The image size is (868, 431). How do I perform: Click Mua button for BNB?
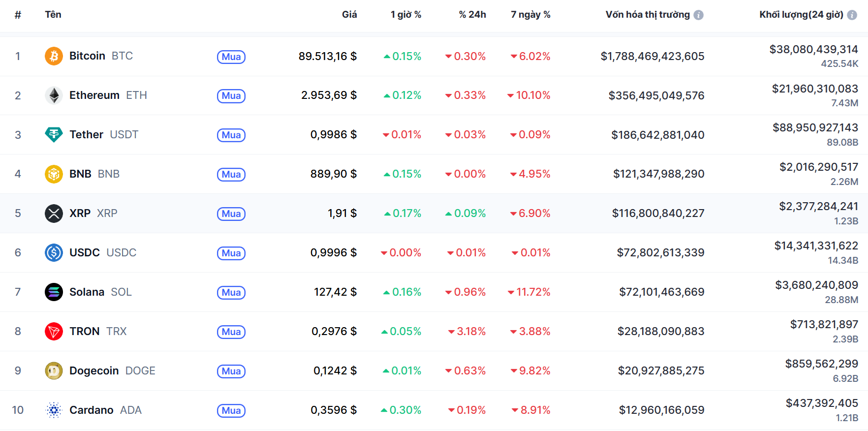pos(231,175)
